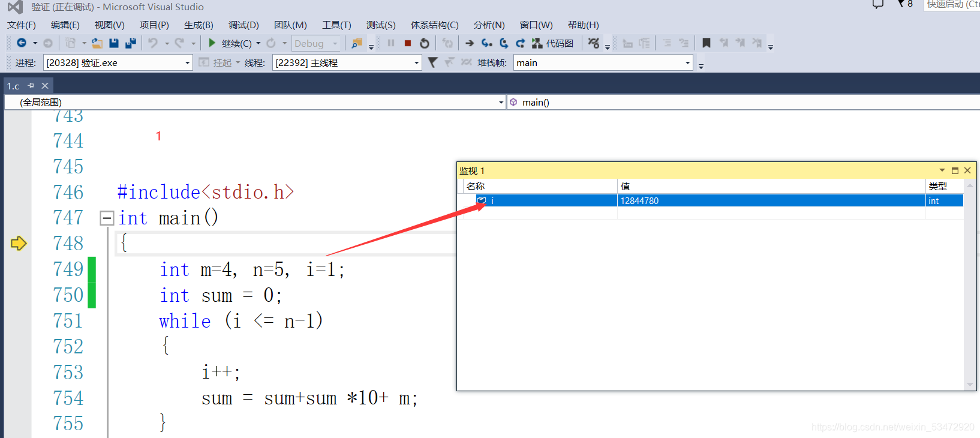980x438 pixels.
Task: Open the Edit (编辑) menu
Action: (65, 25)
